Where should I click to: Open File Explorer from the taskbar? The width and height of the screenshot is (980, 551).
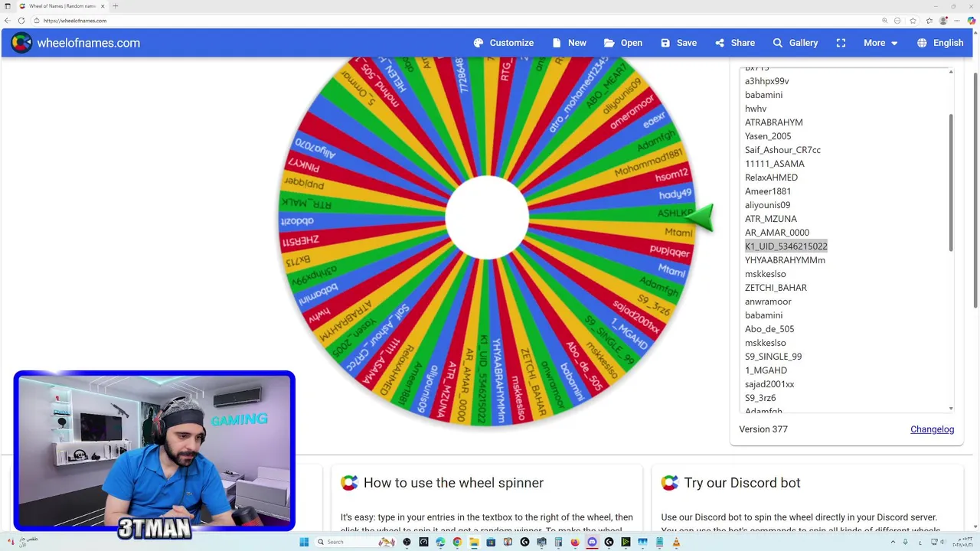tap(475, 542)
